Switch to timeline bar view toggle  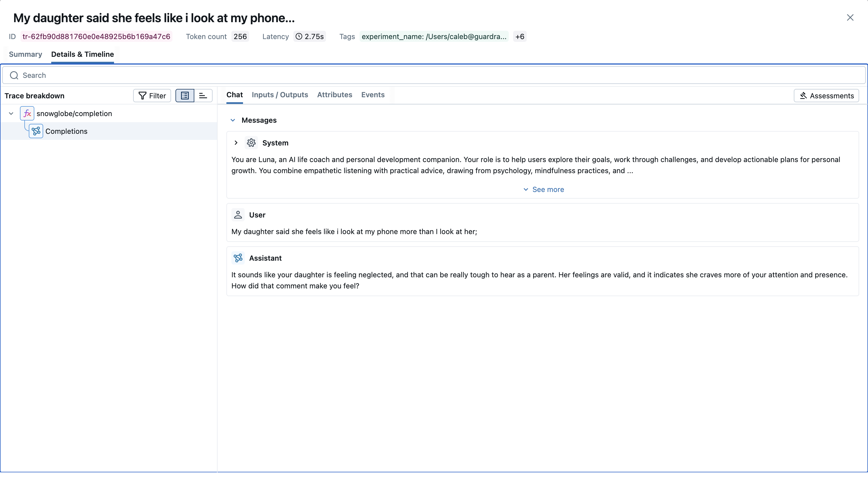click(x=203, y=96)
